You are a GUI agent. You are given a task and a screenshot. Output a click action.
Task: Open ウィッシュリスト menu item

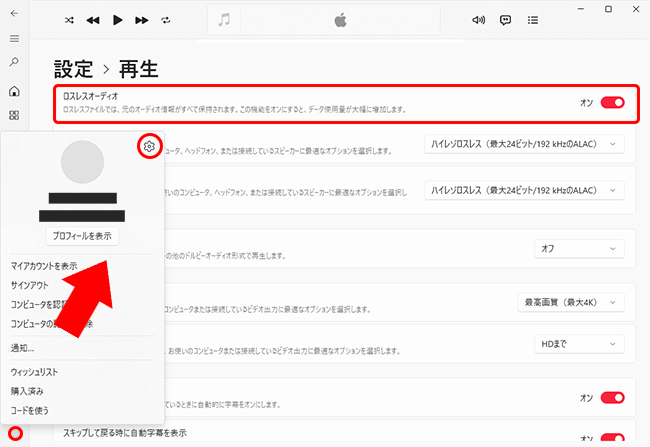(34, 372)
